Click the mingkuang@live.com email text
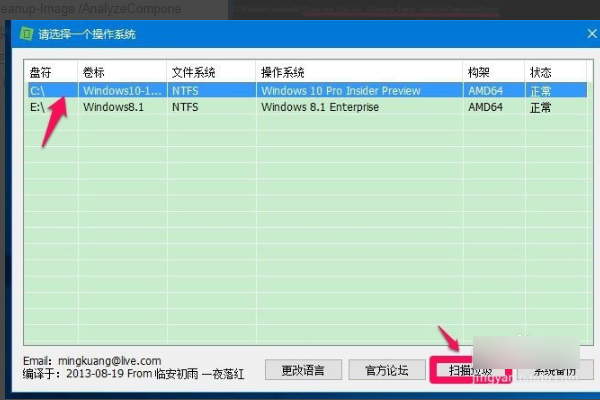 pos(109,361)
